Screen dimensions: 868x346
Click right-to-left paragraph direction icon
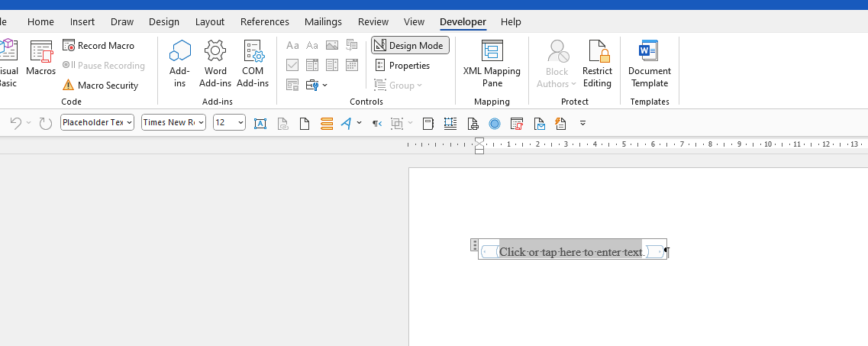click(x=377, y=124)
